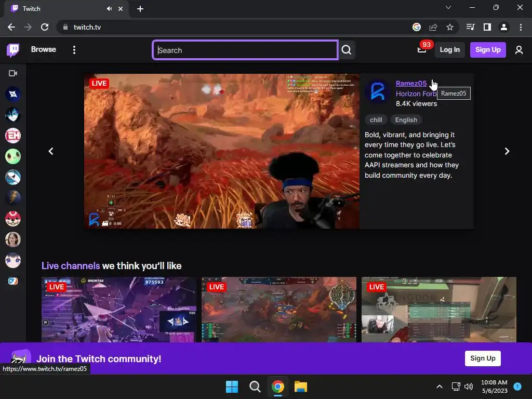Click the Twitch home logo
Viewport: 532px width, 399px height.
(x=13, y=50)
